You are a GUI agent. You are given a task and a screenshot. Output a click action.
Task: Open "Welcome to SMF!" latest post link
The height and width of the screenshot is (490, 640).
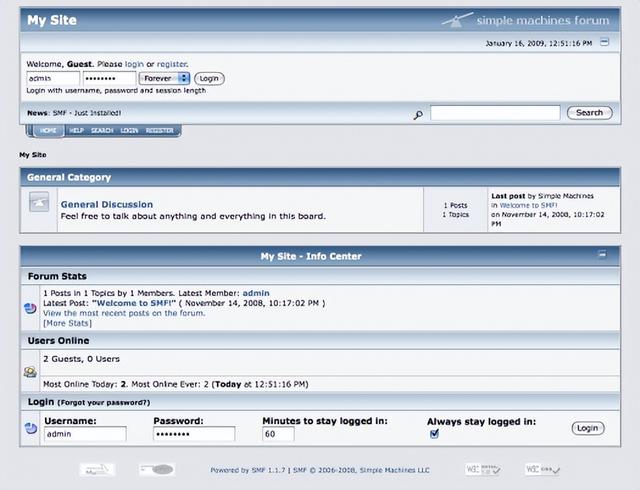[134, 303]
